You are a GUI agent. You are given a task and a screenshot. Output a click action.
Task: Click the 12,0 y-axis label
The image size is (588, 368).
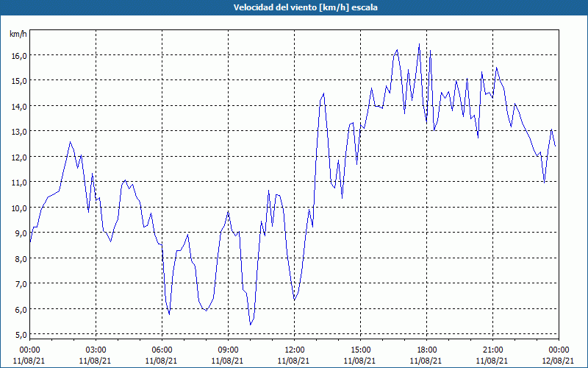click(20, 158)
